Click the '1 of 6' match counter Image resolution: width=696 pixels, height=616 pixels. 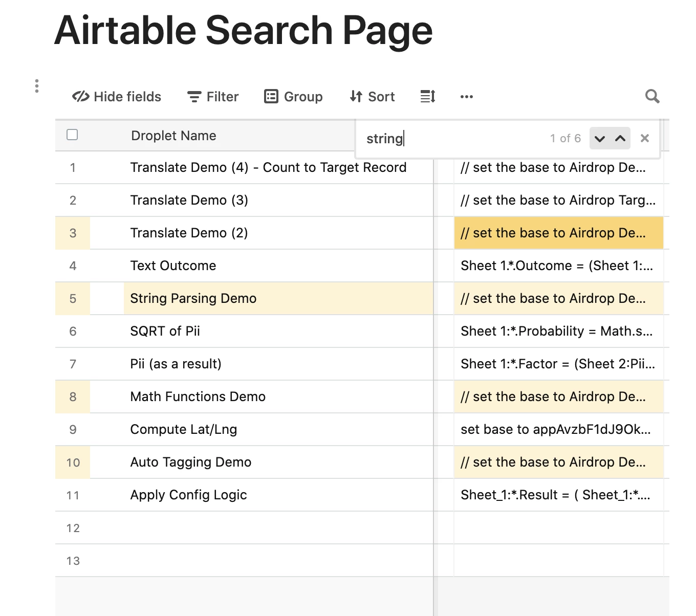tap(565, 138)
